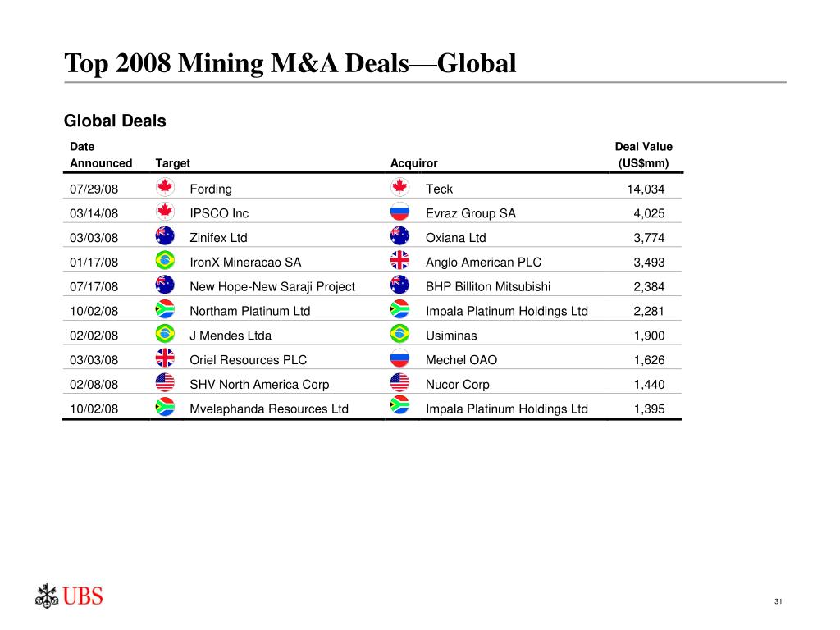Select the acquiror Anglo American PLC
The width and height of the screenshot is (840, 630).
click(483, 262)
